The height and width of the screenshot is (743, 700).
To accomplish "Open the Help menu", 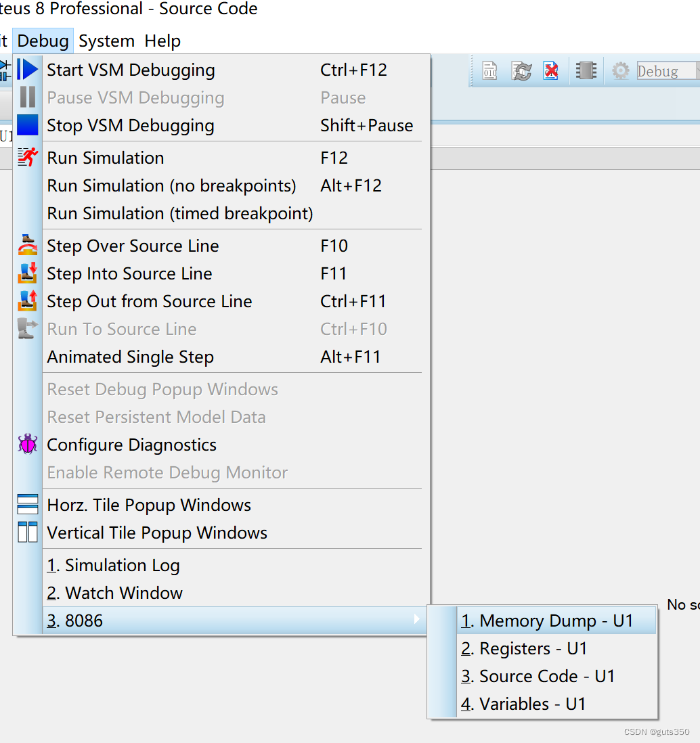I will click(162, 41).
